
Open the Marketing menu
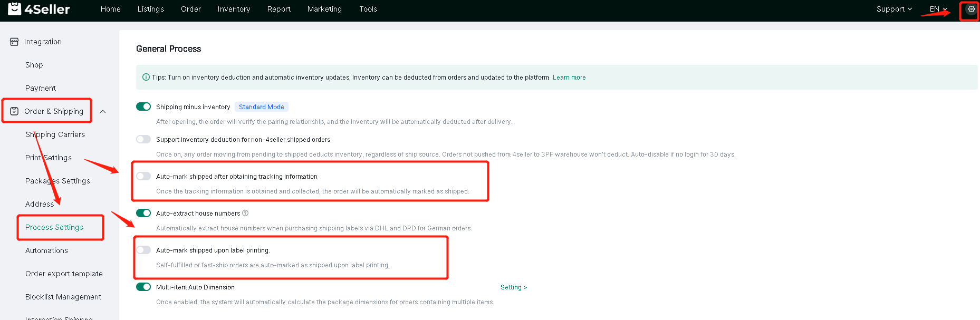coord(324,9)
